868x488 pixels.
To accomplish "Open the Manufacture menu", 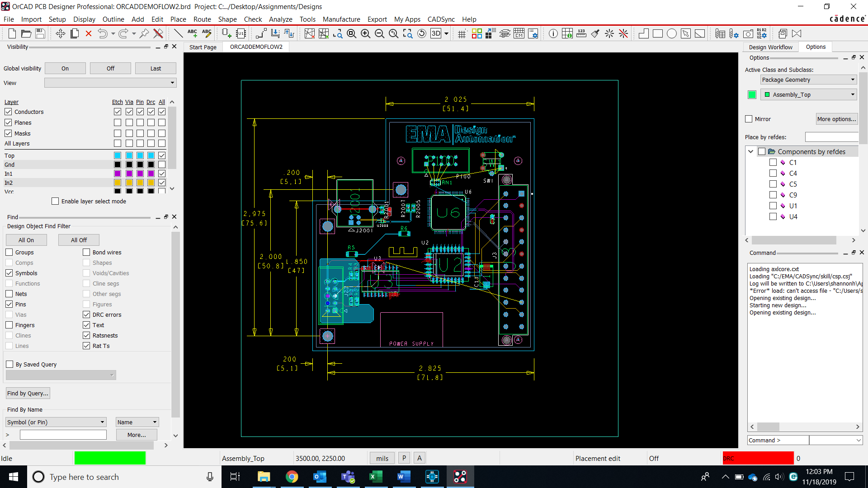I will click(x=341, y=19).
